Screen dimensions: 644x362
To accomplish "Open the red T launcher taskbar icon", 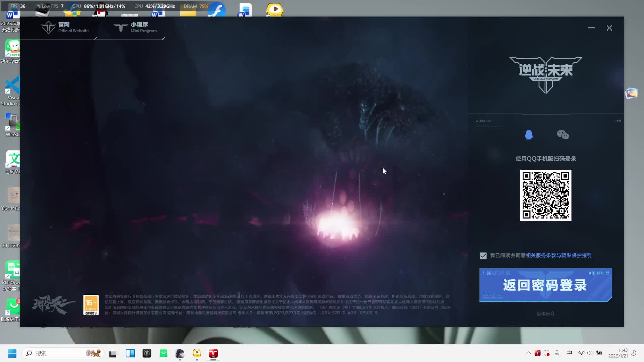I will [213, 353].
